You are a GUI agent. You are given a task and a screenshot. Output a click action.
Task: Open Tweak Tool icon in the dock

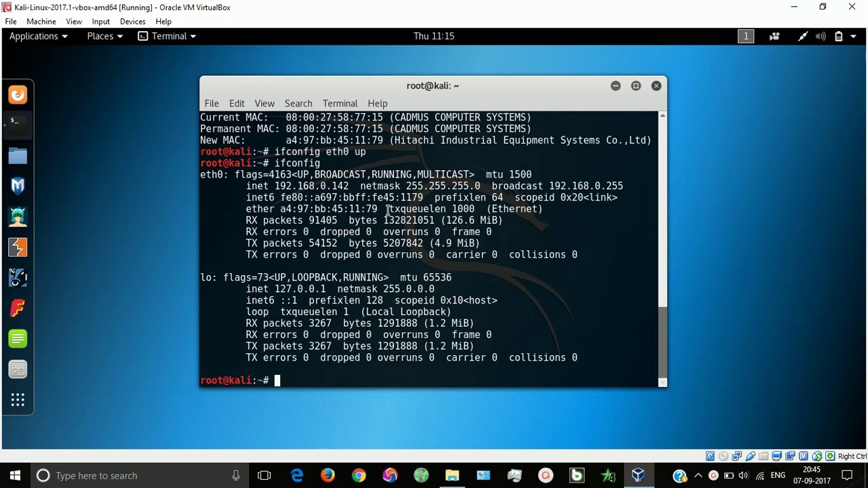pos(18,369)
